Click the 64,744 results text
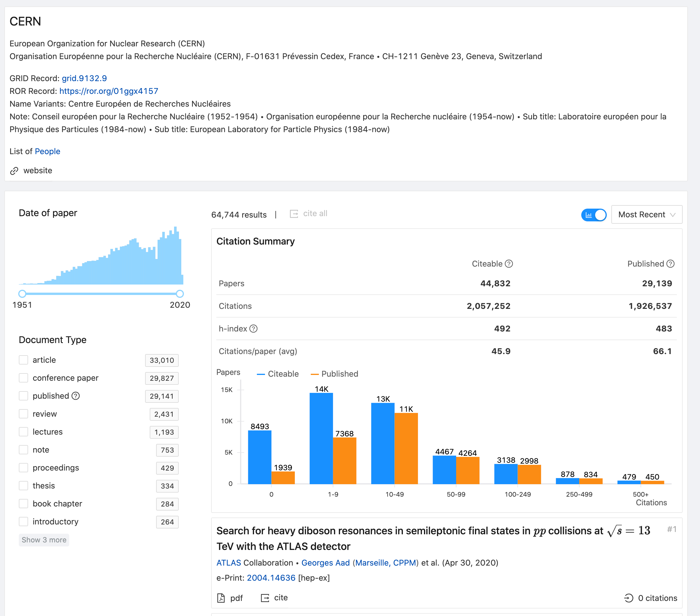700x616 pixels. tap(239, 215)
